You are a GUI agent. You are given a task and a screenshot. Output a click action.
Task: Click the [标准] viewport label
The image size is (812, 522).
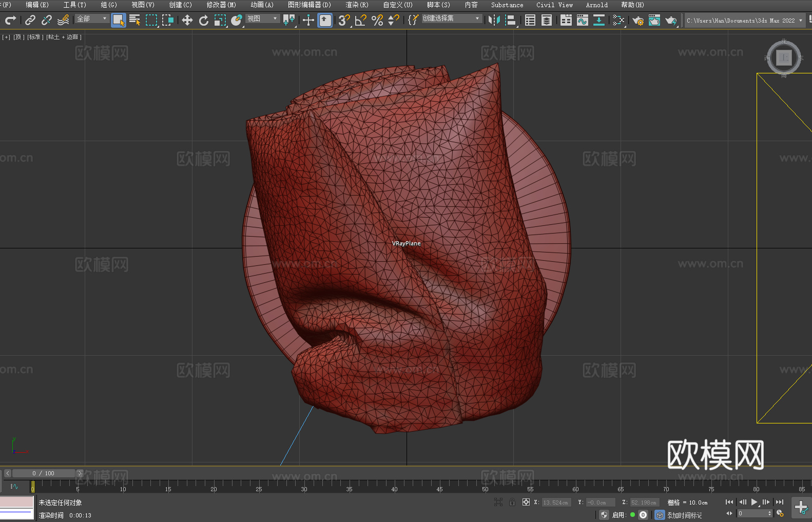pyautogui.click(x=35, y=37)
